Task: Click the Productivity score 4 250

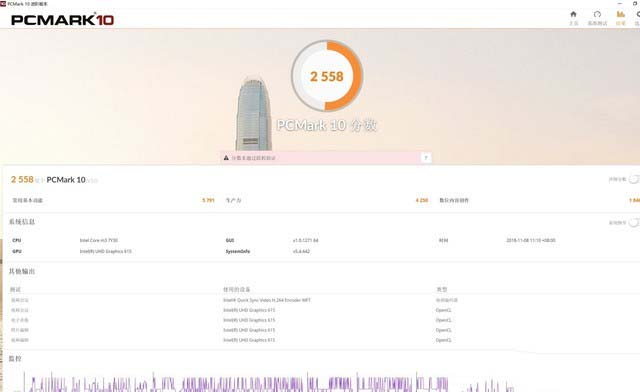Action: 422,200
